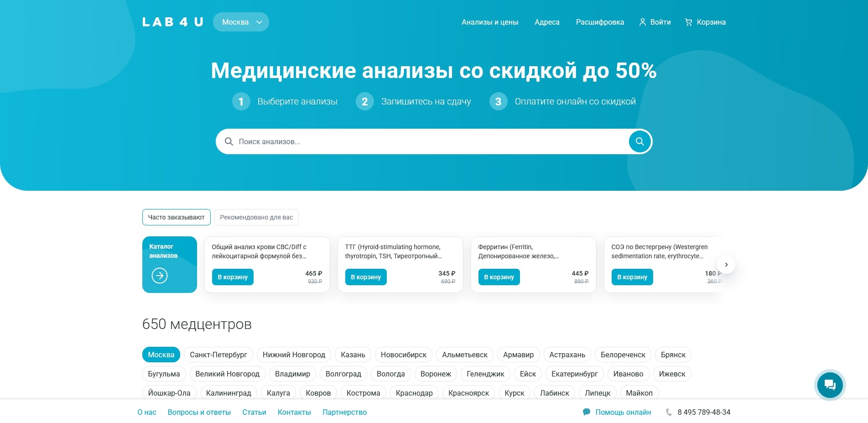The width and height of the screenshot is (868, 423).
Task: Open the Анализы и цены menu
Action: (490, 22)
